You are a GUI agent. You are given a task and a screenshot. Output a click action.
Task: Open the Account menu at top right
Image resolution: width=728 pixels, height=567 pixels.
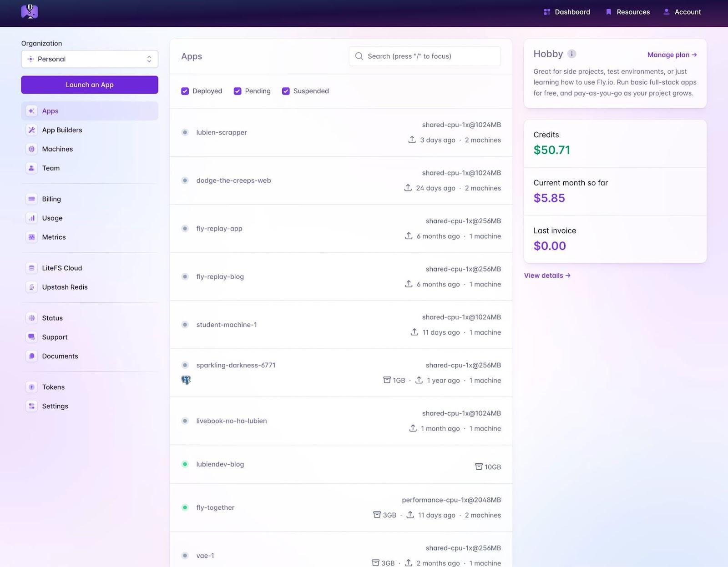coord(688,12)
